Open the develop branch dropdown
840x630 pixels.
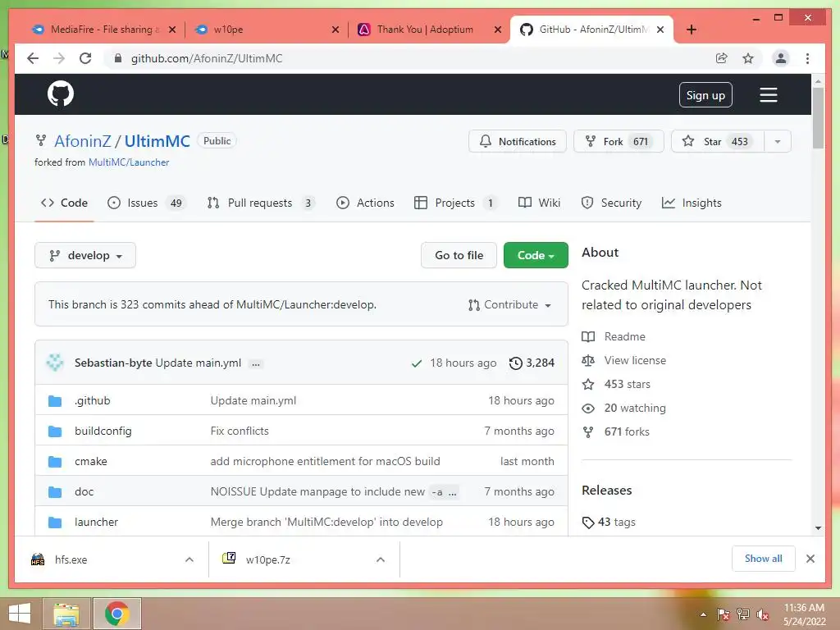click(x=85, y=256)
